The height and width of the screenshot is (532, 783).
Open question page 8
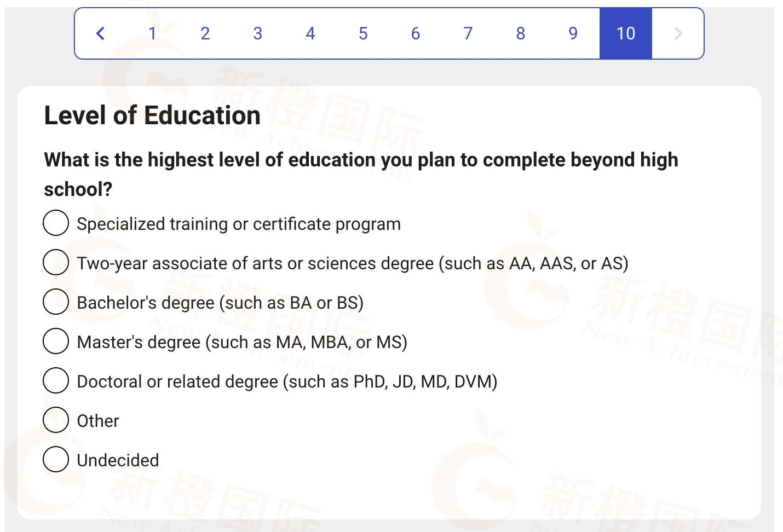pyautogui.click(x=520, y=33)
